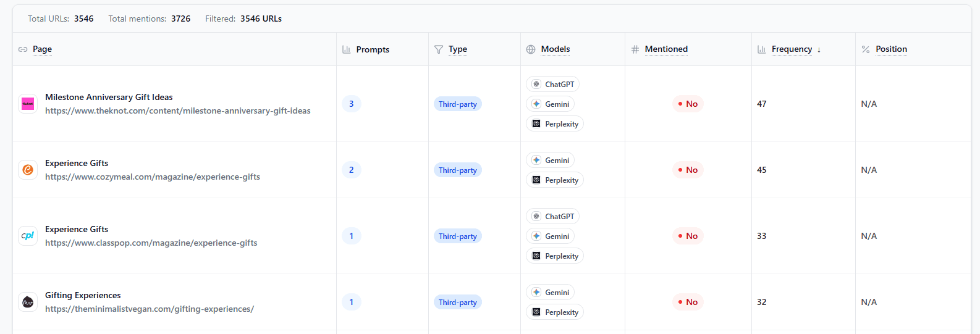Image resolution: width=980 pixels, height=334 pixels.
Task: Click the No badge in cozymeal row
Action: [688, 170]
